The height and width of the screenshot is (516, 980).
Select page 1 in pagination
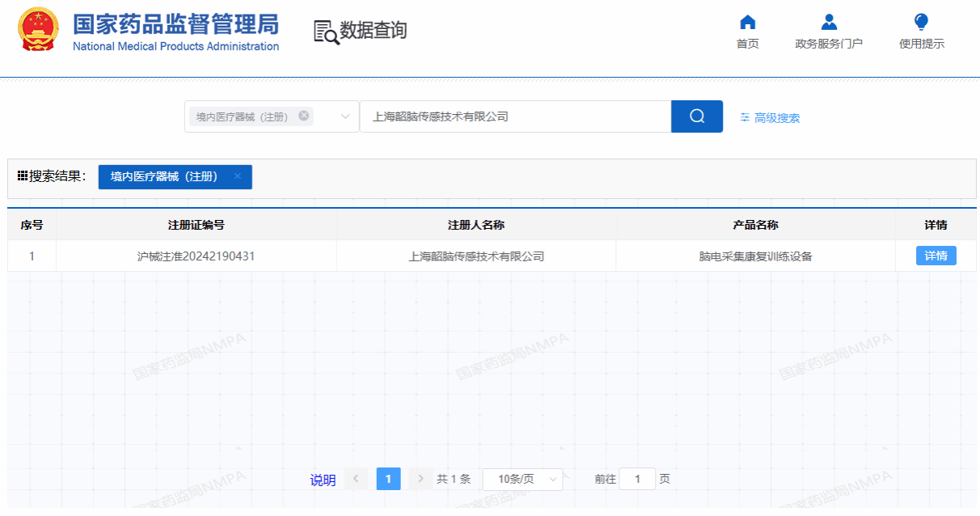388,479
